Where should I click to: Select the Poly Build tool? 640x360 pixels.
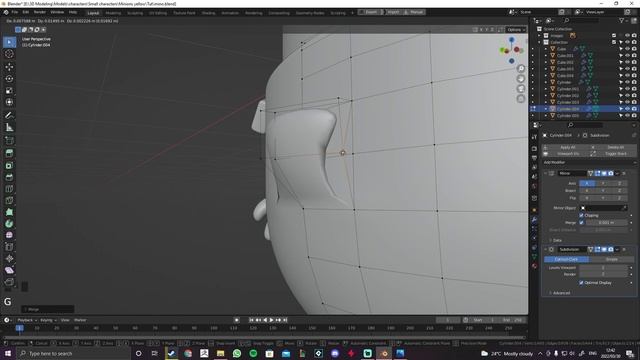point(9,212)
